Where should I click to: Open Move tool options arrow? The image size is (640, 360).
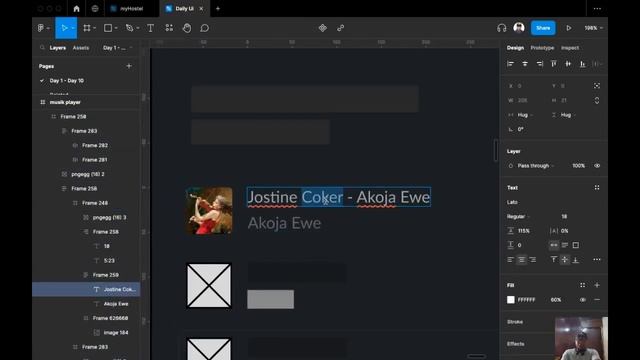[x=73, y=28]
